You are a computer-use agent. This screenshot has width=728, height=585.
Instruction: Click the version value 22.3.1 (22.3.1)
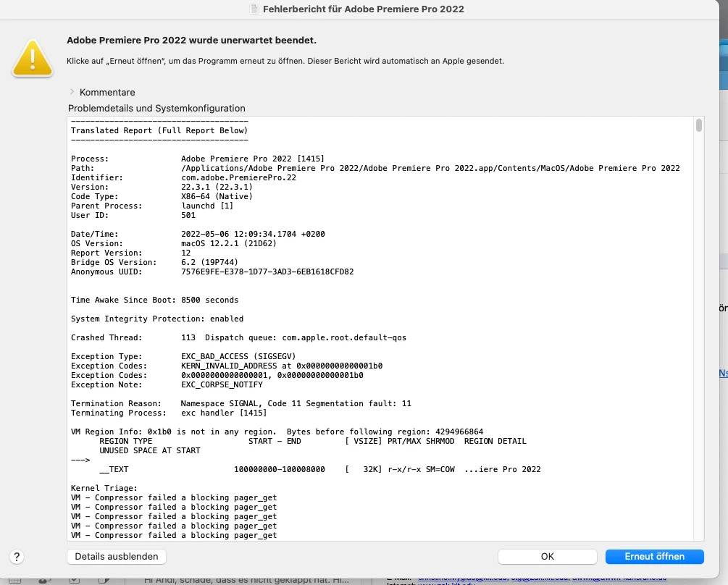pyautogui.click(x=217, y=187)
